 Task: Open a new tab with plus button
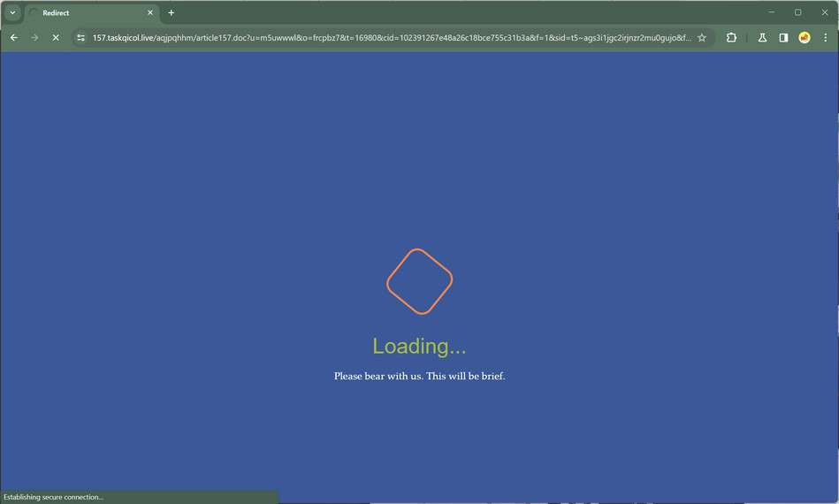tap(172, 13)
